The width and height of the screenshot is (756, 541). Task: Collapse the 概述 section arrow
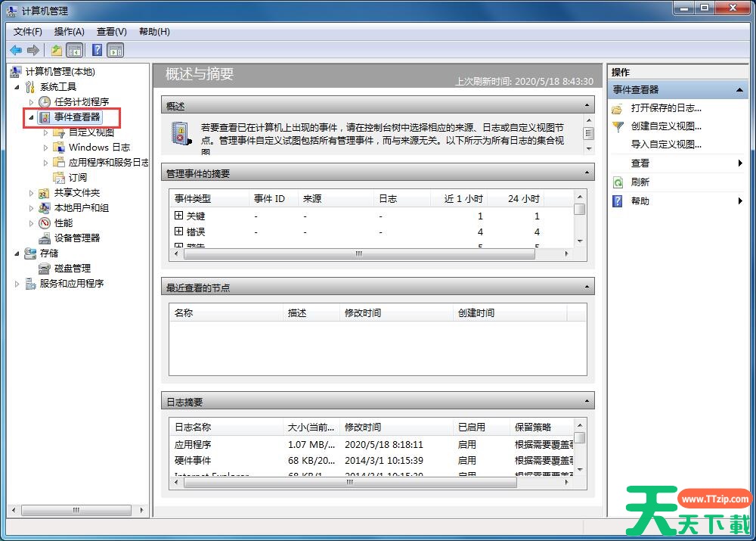[587, 107]
